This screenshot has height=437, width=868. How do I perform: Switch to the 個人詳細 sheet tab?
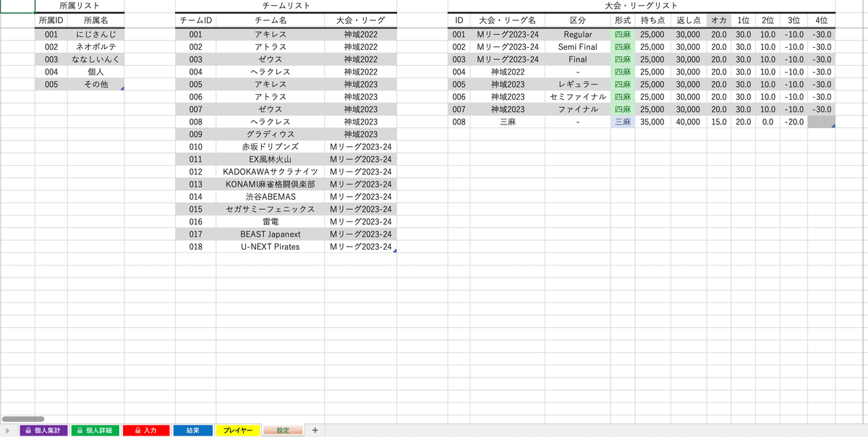95,430
